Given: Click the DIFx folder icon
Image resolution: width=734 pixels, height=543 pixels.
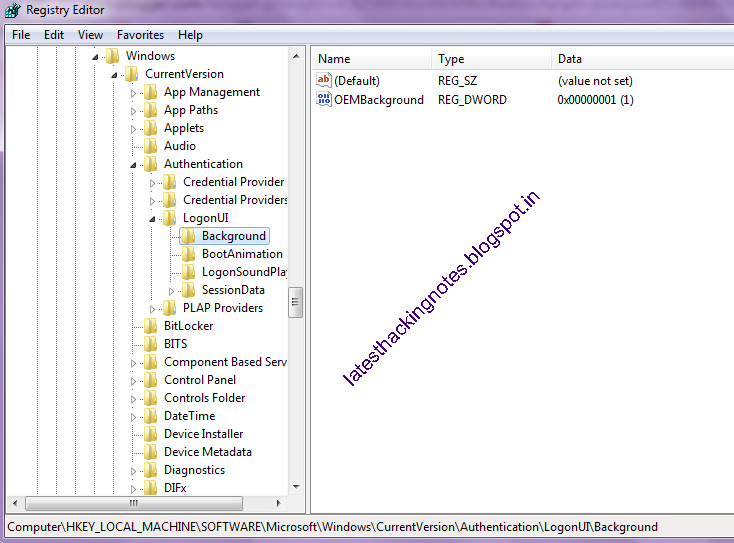Looking at the screenshot, I should (150, 488).
